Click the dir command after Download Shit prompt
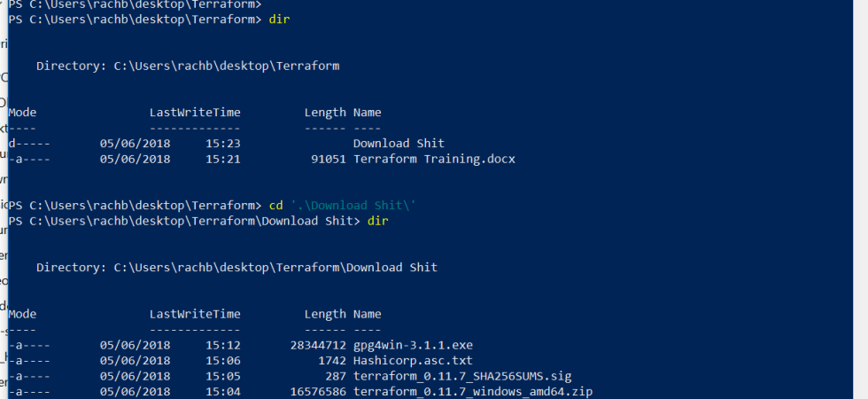Image resolution: width=868 pixels, height=399 pixels. pos(377,221)
